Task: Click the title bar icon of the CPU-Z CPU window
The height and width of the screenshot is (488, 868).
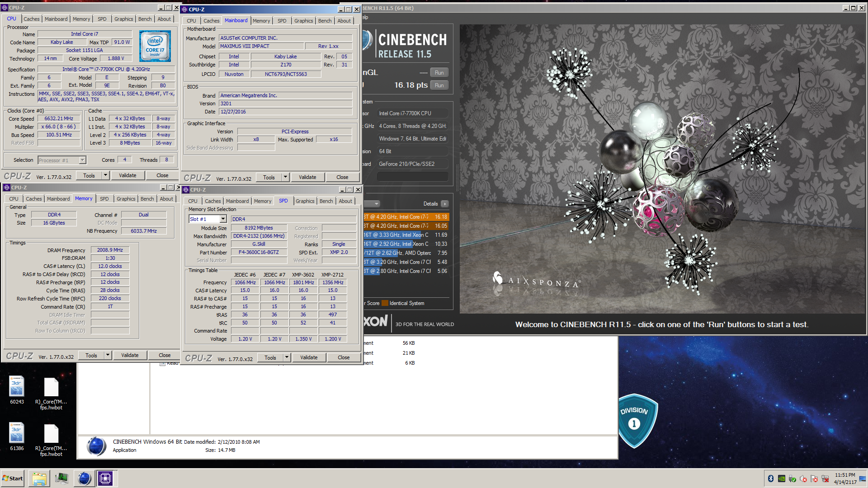Action: [5, 8]
